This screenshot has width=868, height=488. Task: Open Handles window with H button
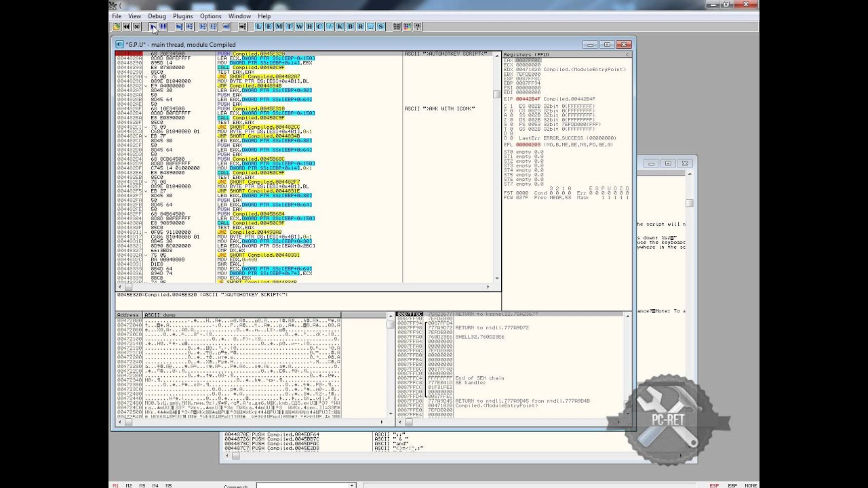coord(309,26)
